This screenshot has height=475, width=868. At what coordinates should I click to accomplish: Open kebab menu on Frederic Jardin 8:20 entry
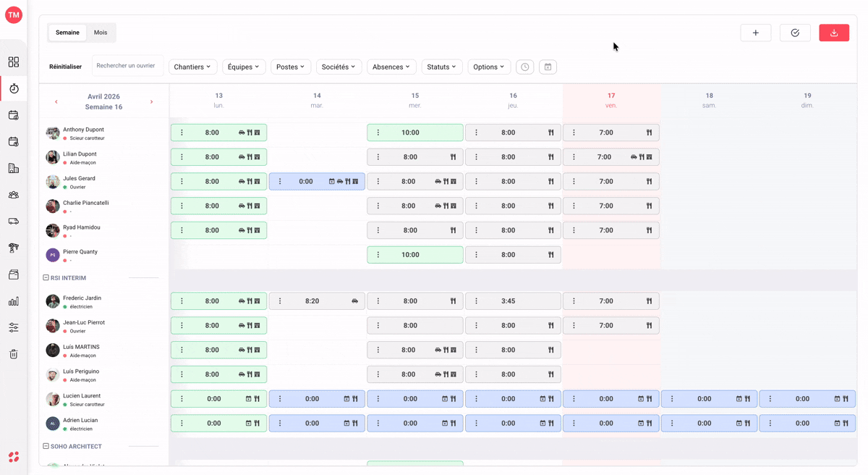[x=280, y=301]
